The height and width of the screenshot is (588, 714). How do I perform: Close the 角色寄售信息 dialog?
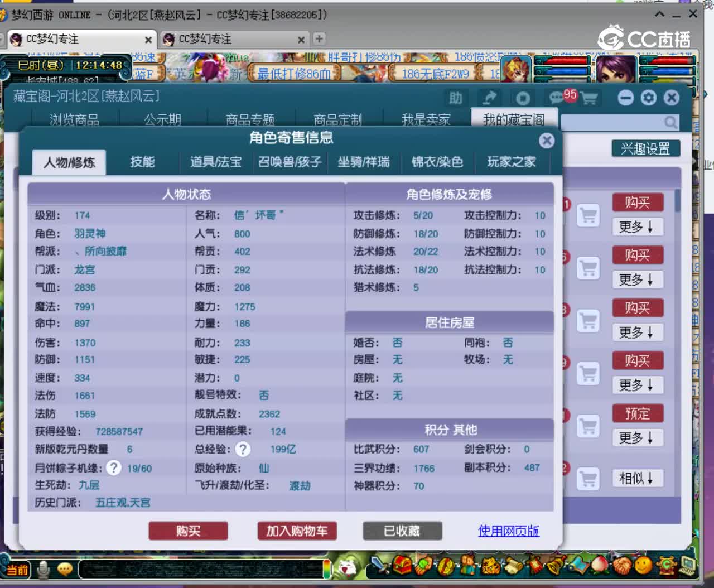pos(547,140)
